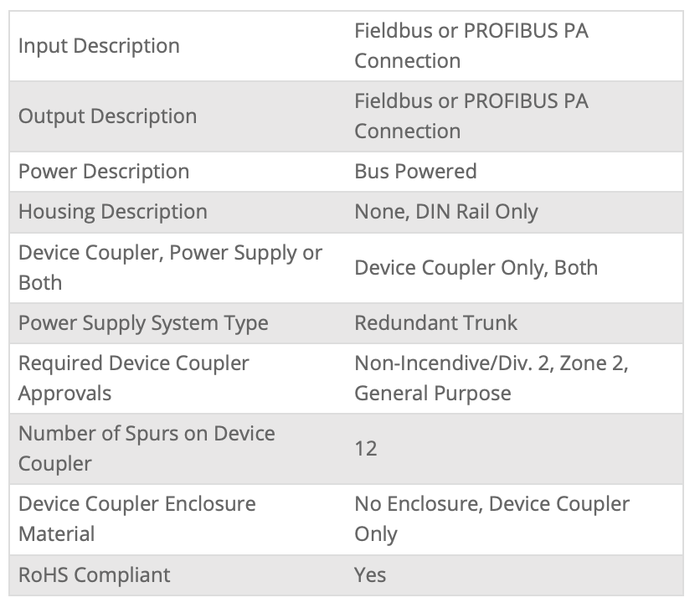Click the Device Coupler Only, Both value

coord(476,268)
